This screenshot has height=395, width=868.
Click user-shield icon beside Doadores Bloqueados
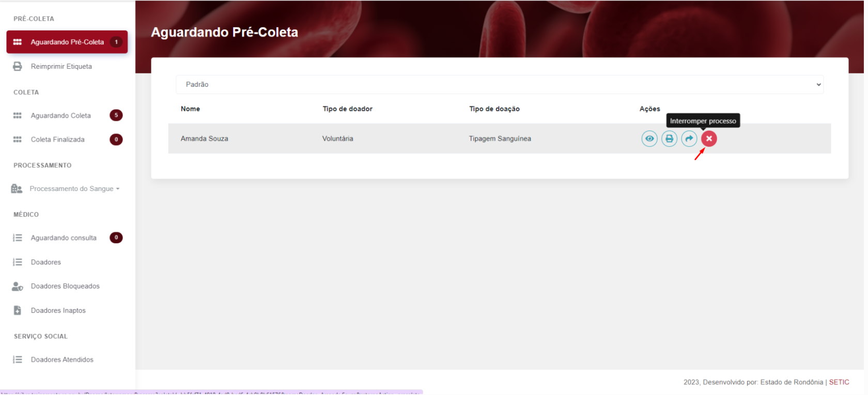tap(18, 286)
